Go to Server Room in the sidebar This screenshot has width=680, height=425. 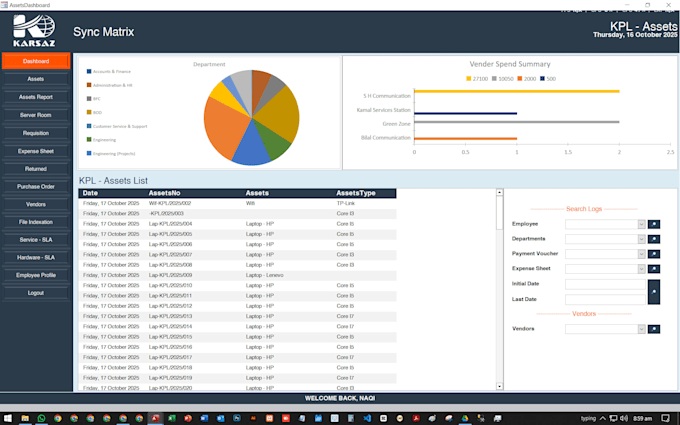36,115
